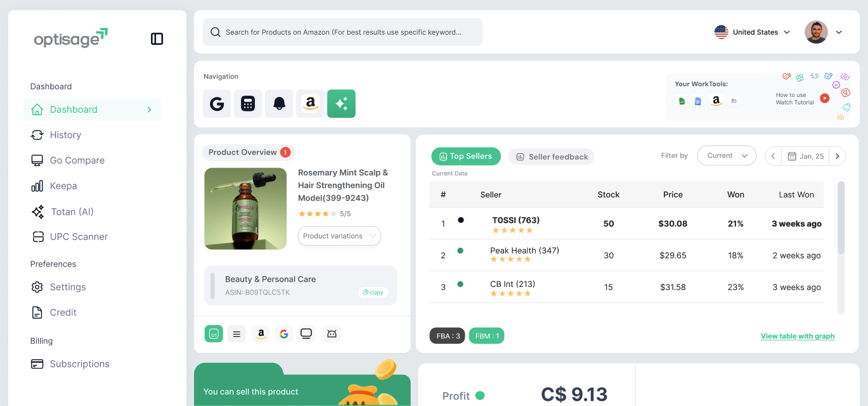Click the list lines icon below product
The height and width of the screenshot is (406, 868).
(x=236, y=334)
